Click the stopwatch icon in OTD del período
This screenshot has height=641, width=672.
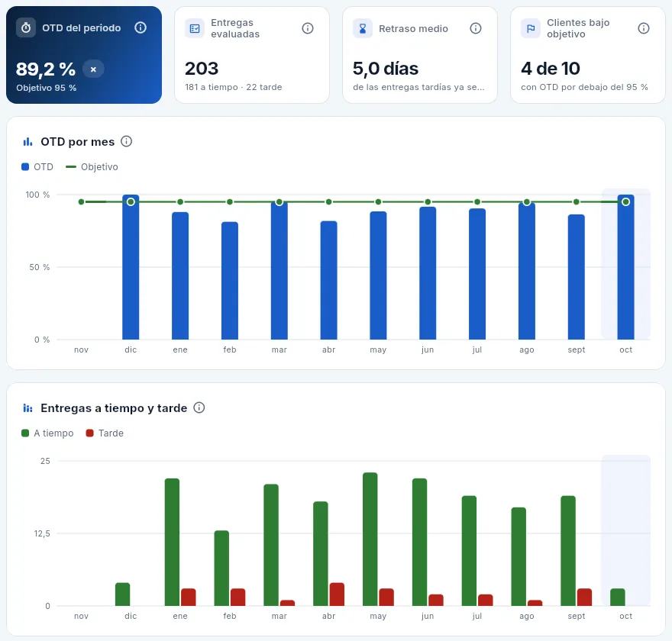click(26, 27)
